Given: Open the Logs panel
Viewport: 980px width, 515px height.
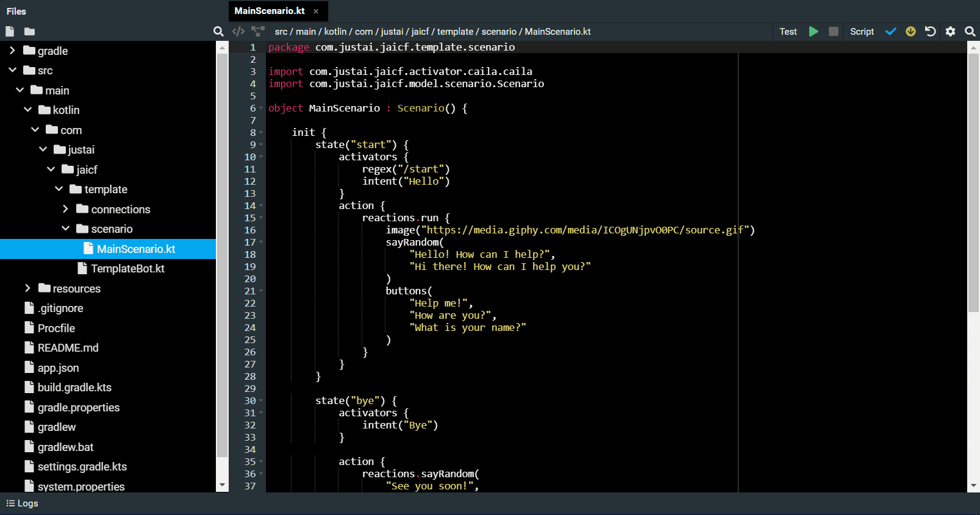Looking at the screenshot, I should point(22,503).
